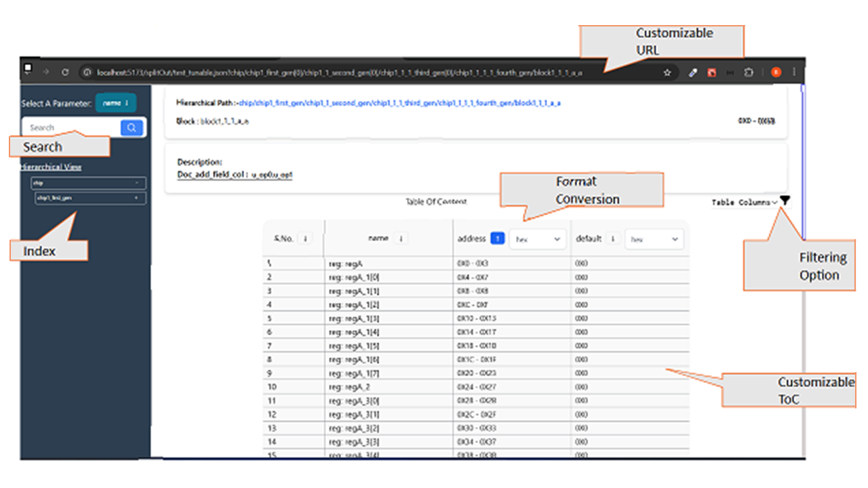868x488 pixels.
Task: Sort table by name column arrow
Action: click(401, 239)
